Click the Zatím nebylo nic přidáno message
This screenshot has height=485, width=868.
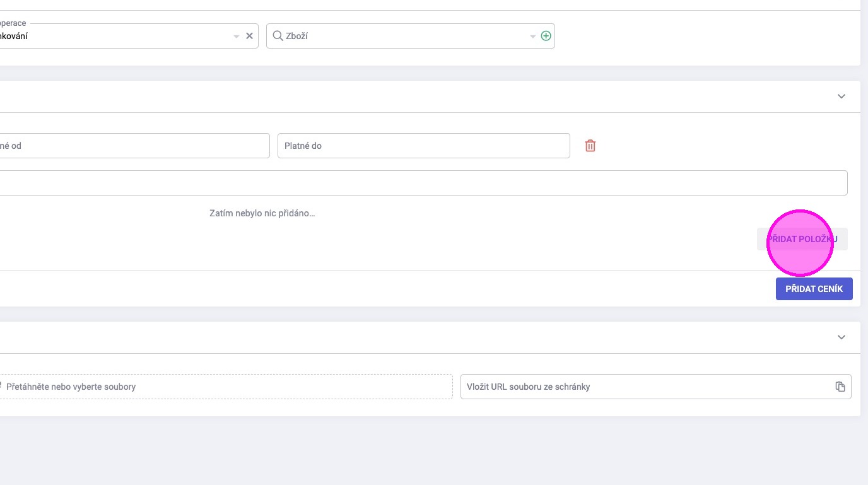pyautogui.click(x=262, y=213)
